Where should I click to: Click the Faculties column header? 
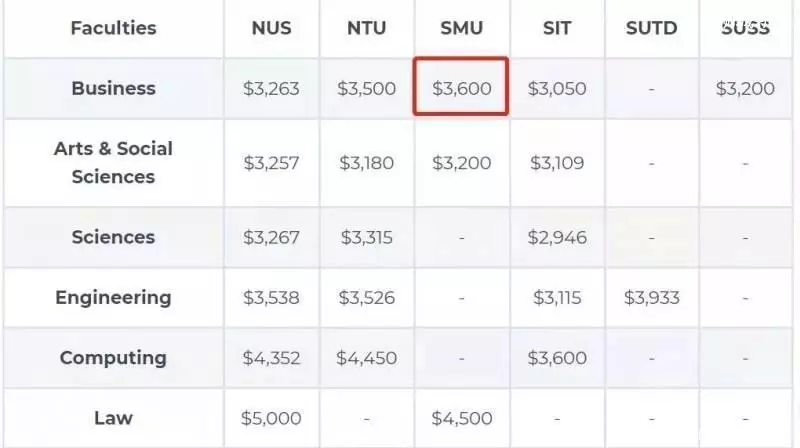113,28
